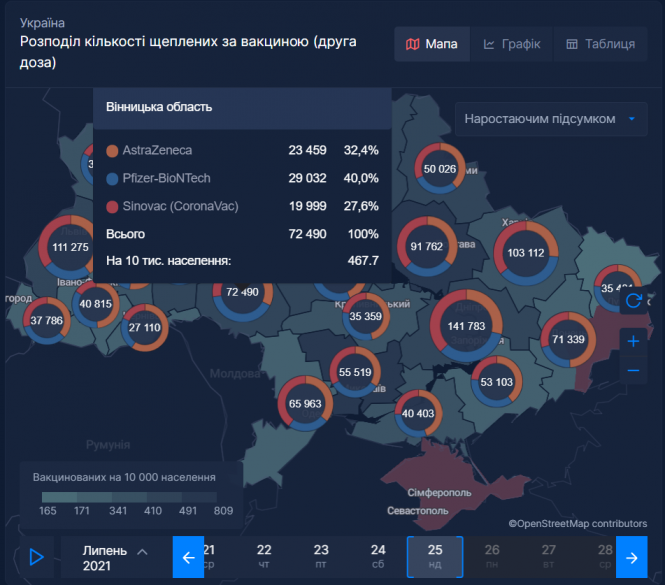Click the AstraZeneca orange legend dot

click(x=112, y=151)
